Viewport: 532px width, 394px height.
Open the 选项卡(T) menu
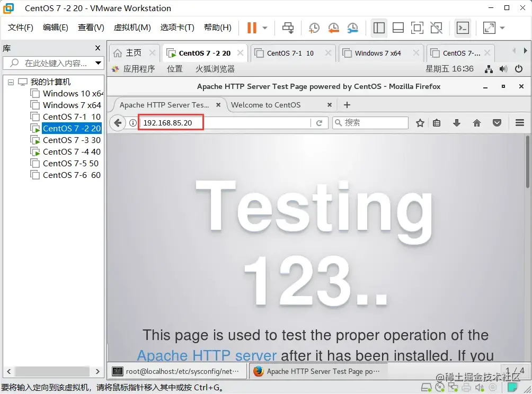pos(177,28)
